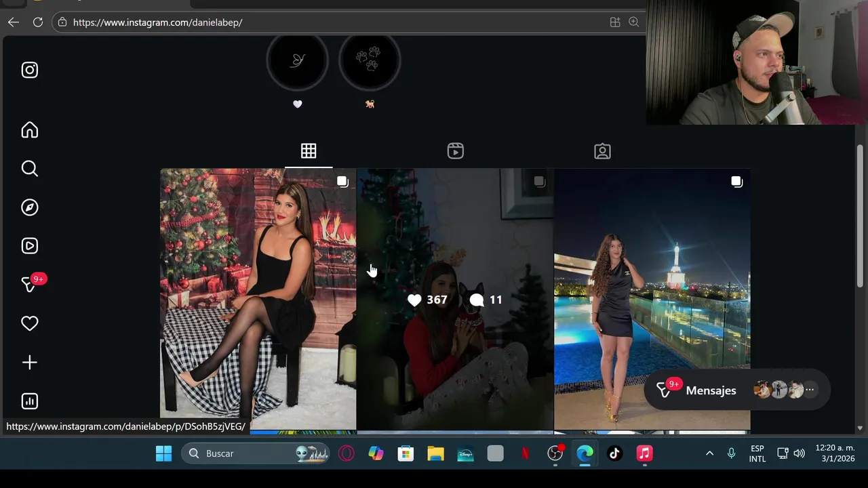Open Apple Music from the taskbar
The image size is (868, 488).
pyautogui.click(x=644, y=453)
